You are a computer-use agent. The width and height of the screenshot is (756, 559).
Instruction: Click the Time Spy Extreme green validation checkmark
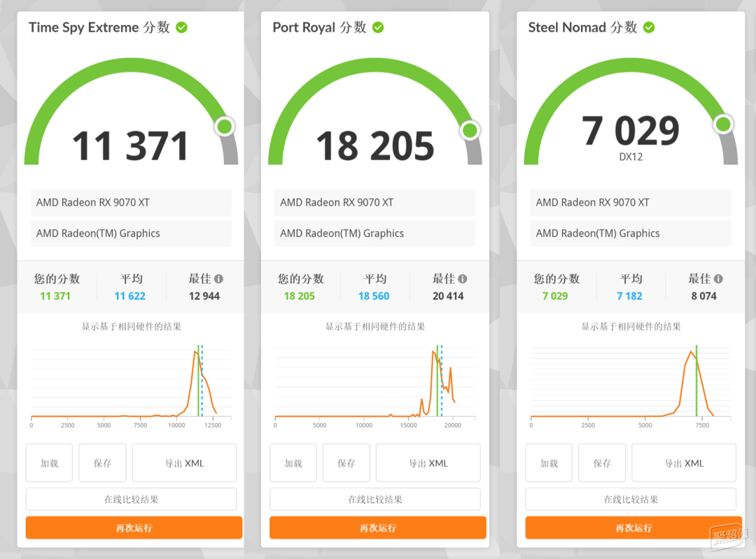(182, 27)
